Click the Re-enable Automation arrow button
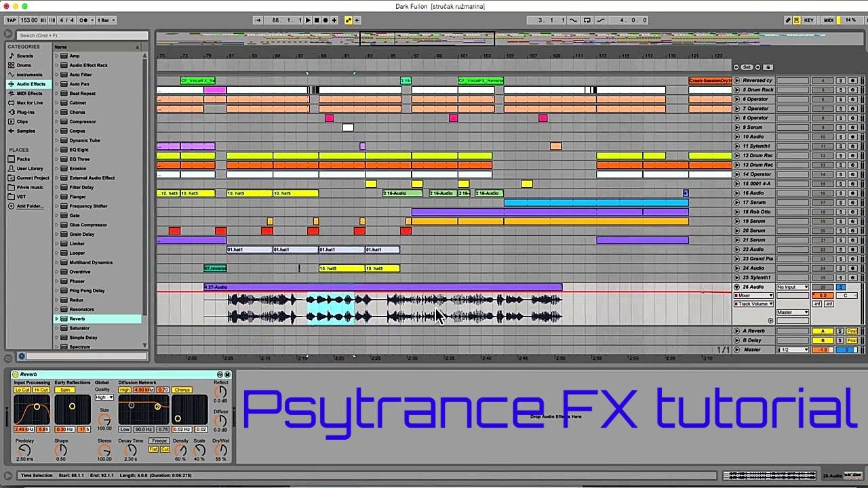This screenshot has height=488, width=868. [357, 20]
